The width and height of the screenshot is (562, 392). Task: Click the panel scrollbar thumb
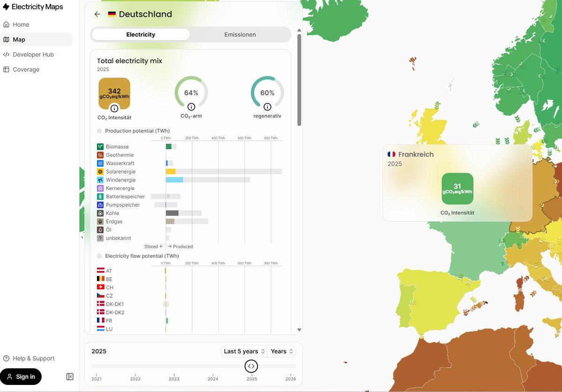pyautogui.click(x=299, y=80)
